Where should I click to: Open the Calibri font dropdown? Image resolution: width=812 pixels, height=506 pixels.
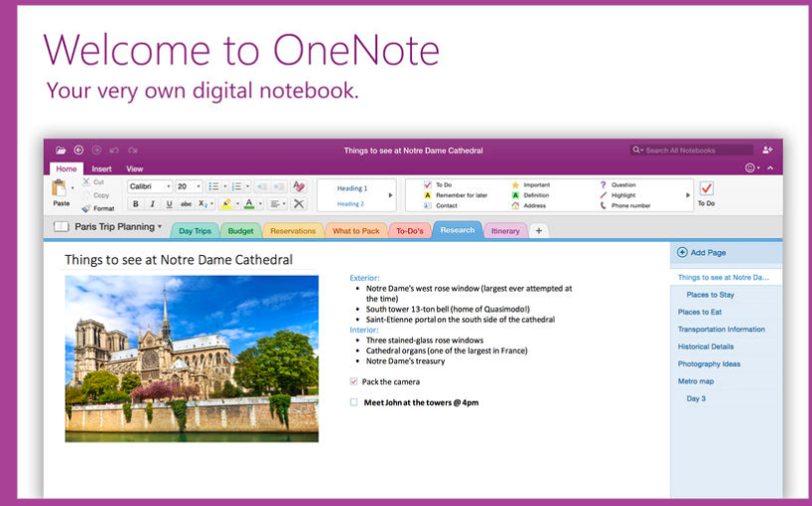[169, 187]
